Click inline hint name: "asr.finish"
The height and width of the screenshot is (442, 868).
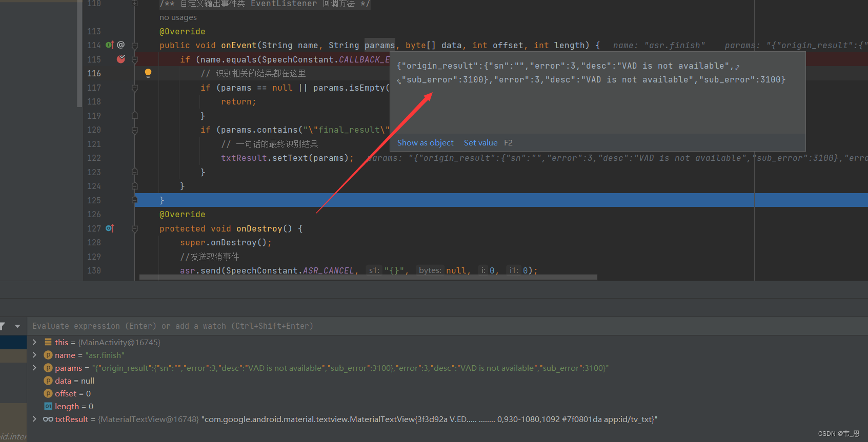(x=659, y=45)
